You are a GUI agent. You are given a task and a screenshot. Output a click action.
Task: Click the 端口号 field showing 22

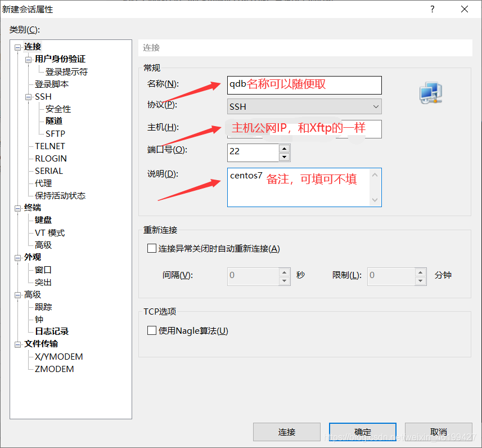click(x=253, y=153)
